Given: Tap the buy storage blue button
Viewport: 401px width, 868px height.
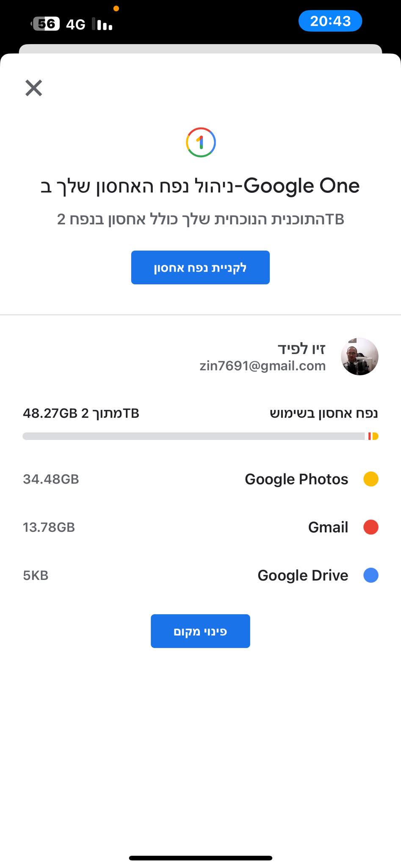Looking at the screenshot, I should [x=200, y=267].
